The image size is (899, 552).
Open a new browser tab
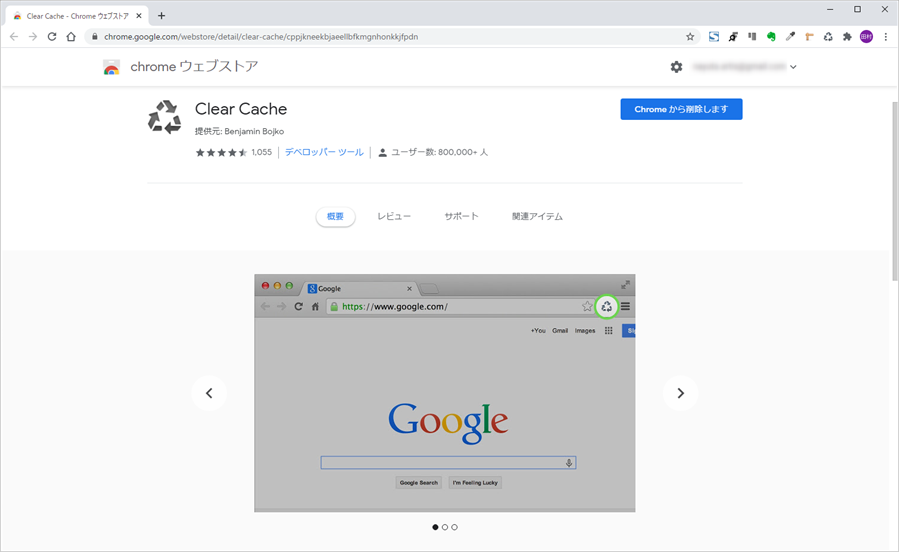click(x=162, y=16)
